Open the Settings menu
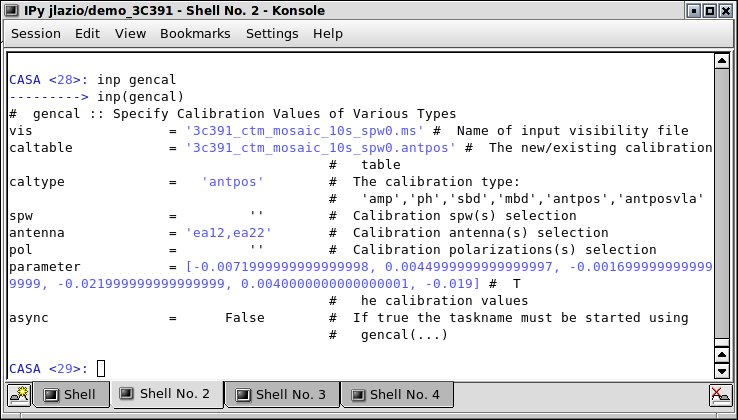The height and width of the screenshot is (420, 738). [x=272, y=33]
